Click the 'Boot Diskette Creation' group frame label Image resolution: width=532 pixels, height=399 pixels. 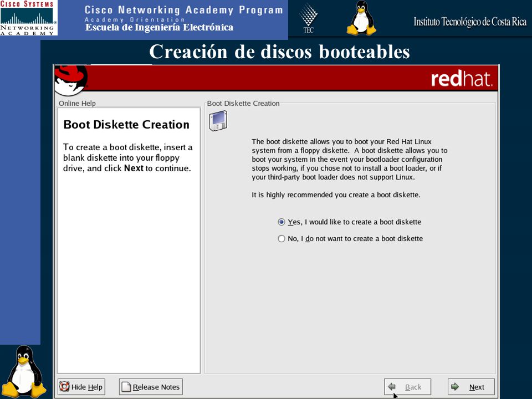click(x=243, y=103)
